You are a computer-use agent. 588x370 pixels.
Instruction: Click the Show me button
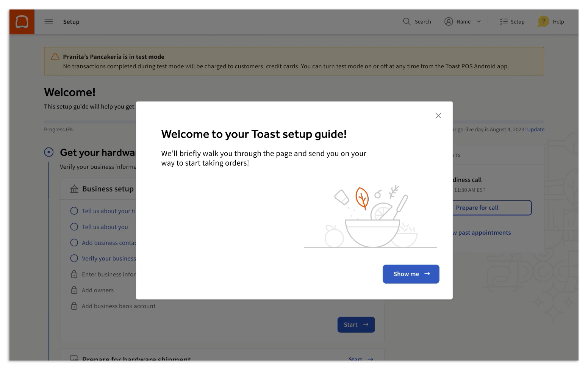tap(411, 274)
